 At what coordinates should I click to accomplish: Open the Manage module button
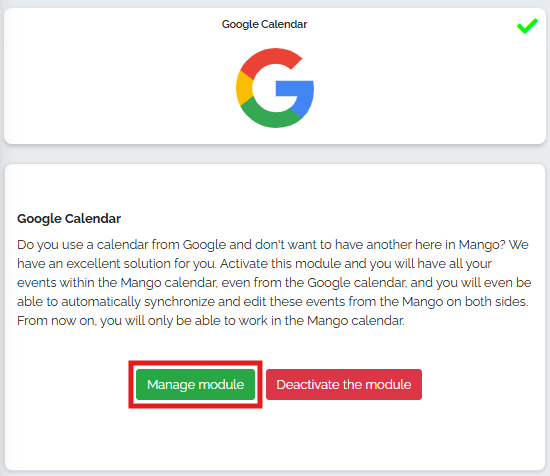pos(195,384)
